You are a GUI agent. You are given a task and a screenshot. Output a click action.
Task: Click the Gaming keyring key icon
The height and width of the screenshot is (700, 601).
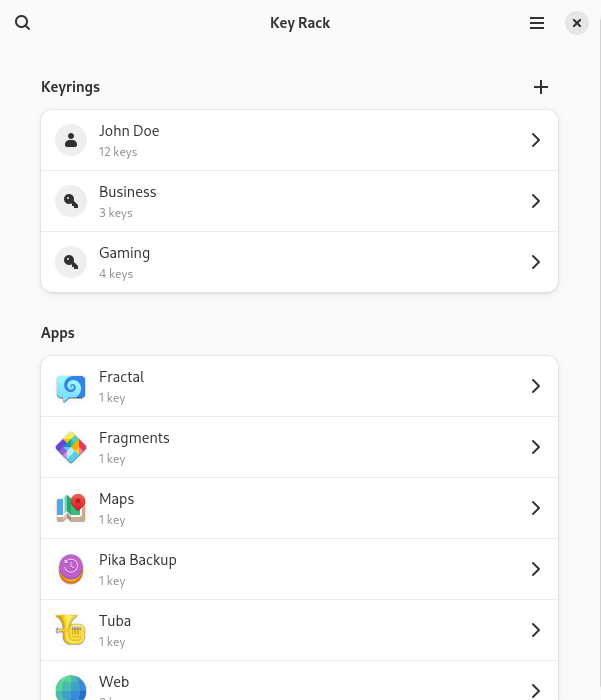tap(71, 262)
